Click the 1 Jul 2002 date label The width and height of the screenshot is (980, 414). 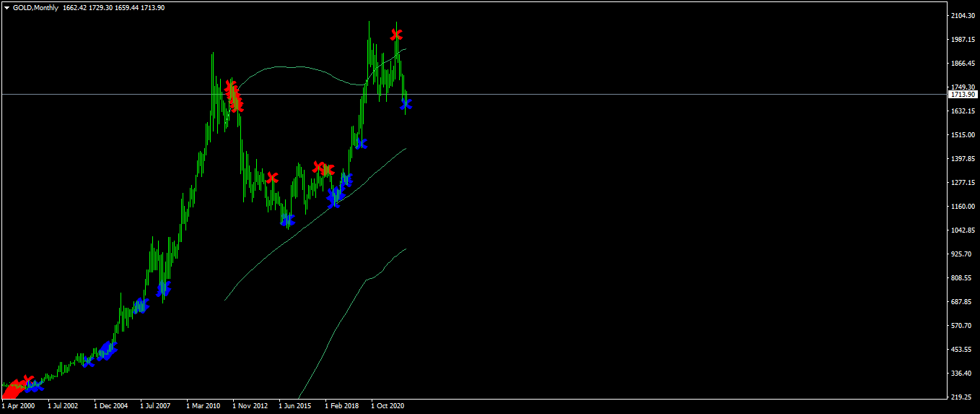click(x=64, y=406)
